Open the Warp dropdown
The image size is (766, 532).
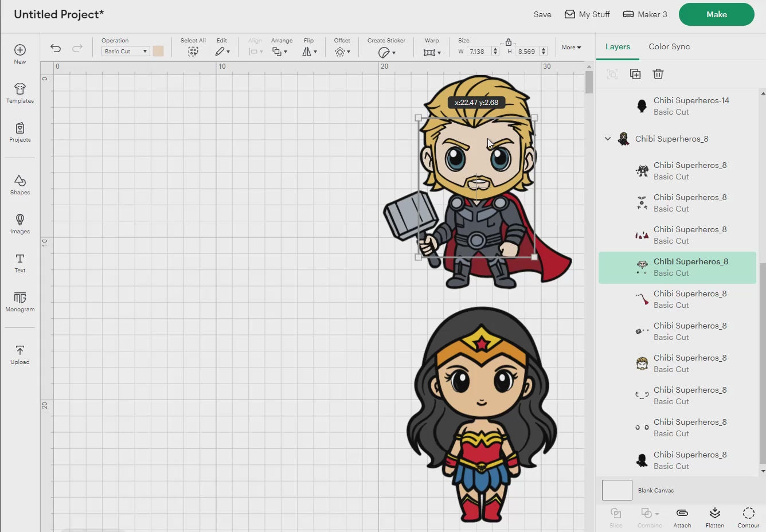432,52
